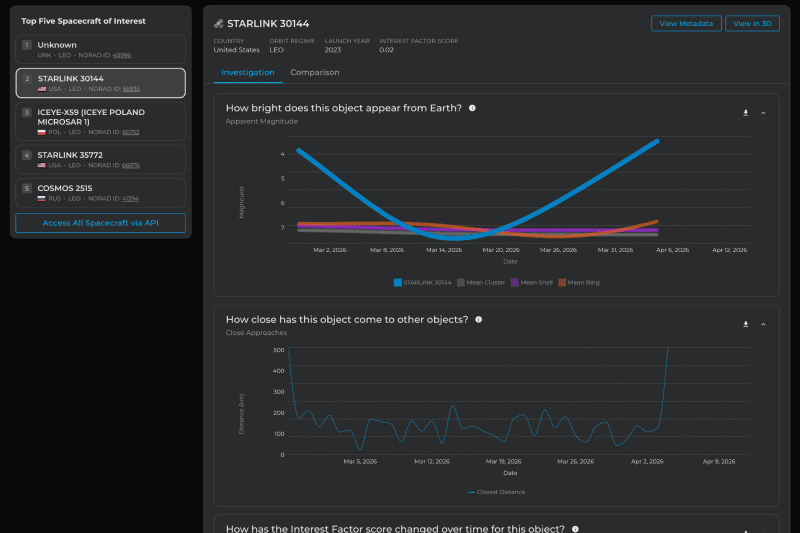This screenshot has height=533, width=800.
Task: Open the info tooltip for brightness question
Action: pyautogui.click(x=472, y=108)
